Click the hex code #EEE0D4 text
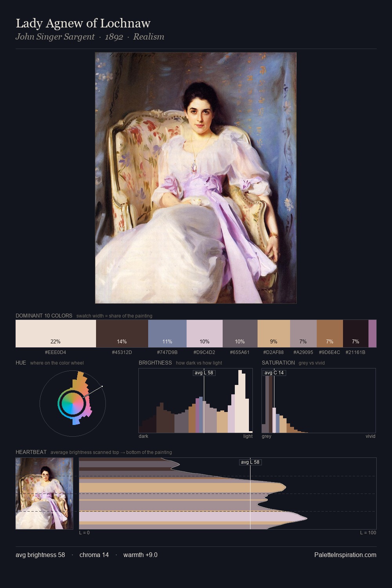Image resolution: width=392 pixels, height=588 pixels. click(56, 352)
